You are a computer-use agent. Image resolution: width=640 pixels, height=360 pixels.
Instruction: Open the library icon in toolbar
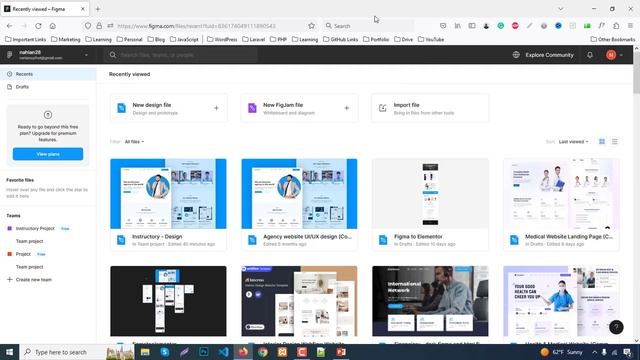(x=458, y=26)
